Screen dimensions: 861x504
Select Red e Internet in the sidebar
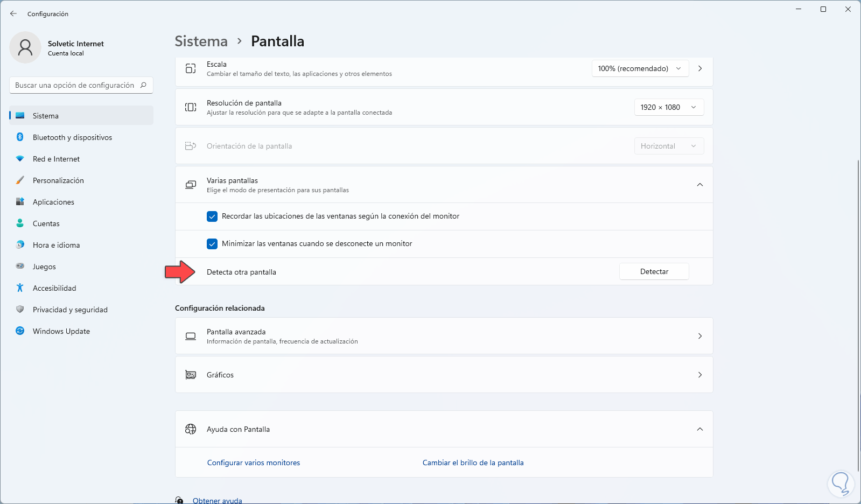(56, 159)
